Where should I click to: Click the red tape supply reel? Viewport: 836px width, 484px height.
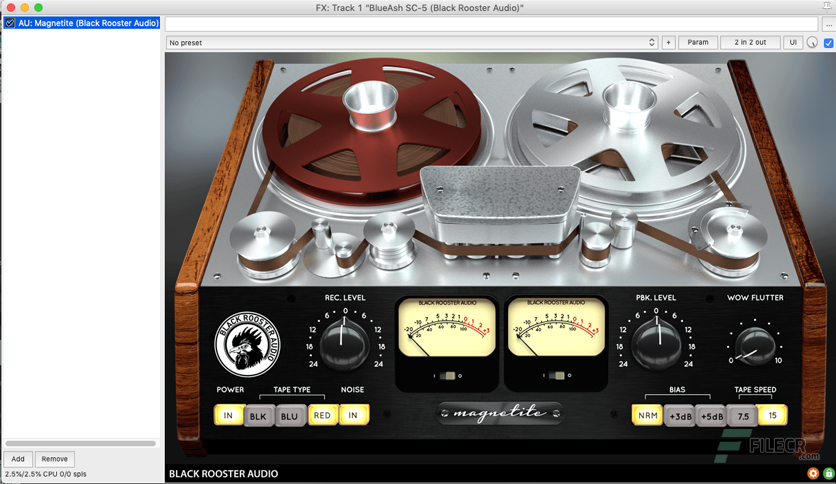[372, 130]
